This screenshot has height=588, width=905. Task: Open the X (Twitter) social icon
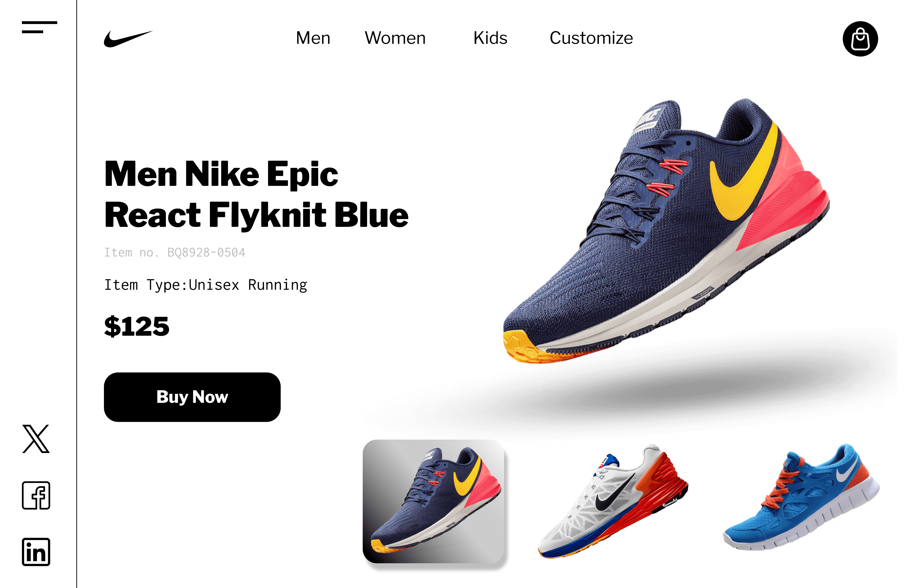[36, 439]
